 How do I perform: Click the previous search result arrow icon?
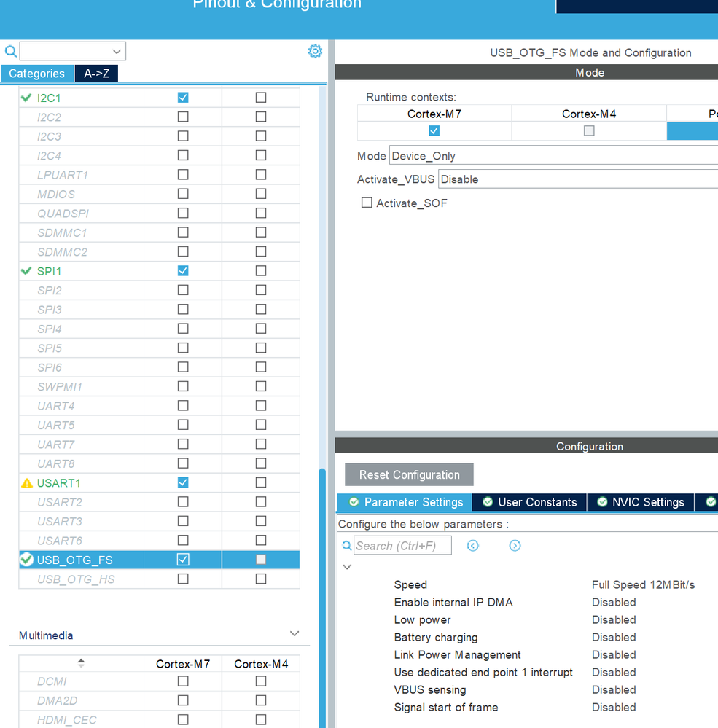tap(473, 546)
